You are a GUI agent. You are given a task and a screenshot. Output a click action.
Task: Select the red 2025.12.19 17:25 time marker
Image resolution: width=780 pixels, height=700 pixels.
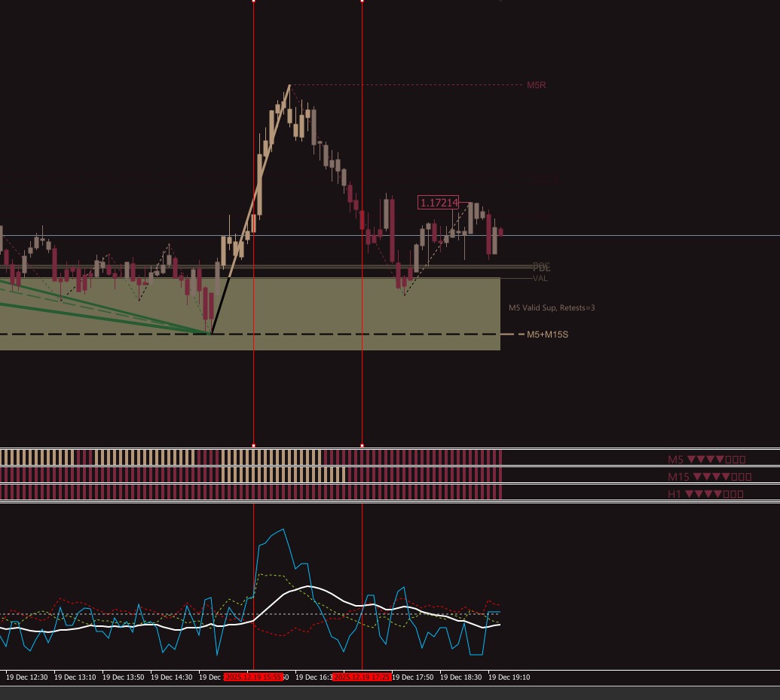tap(362, 677)
